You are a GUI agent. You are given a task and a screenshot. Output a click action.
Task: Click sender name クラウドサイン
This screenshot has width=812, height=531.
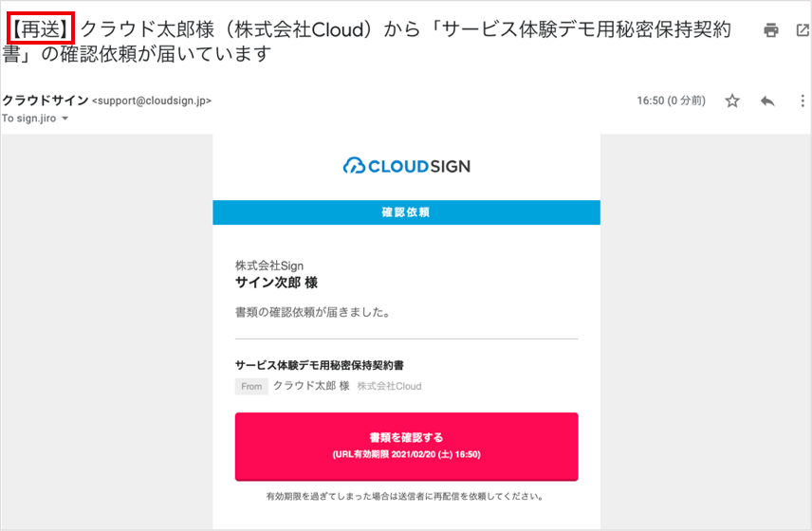[x=45, y=100]
